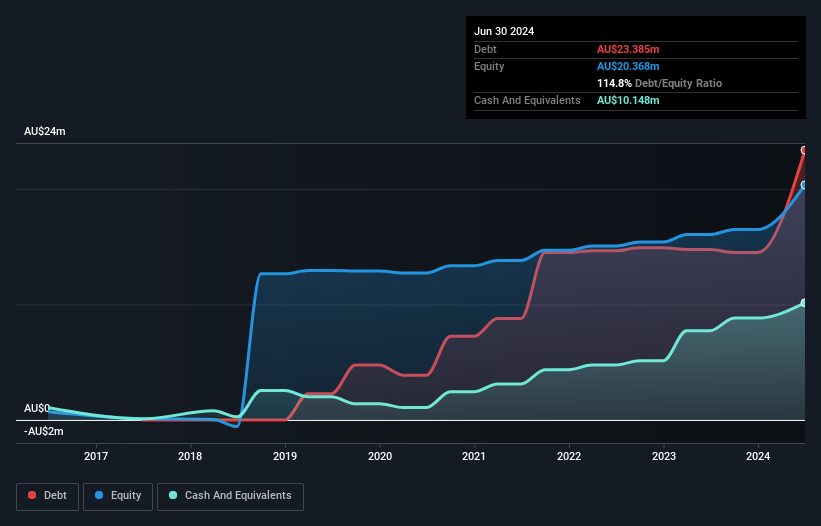Select the 2019 x-axis label

coord(285,456)
